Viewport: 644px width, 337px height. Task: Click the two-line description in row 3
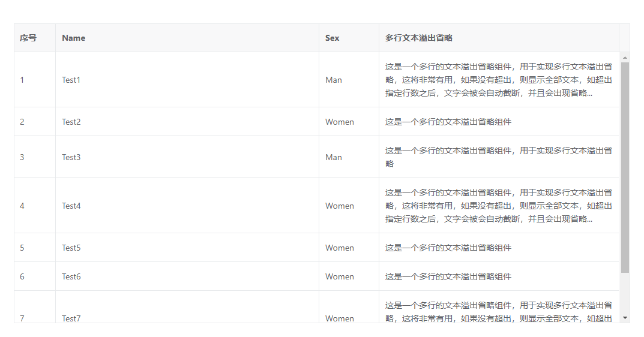tap(499, 157)
